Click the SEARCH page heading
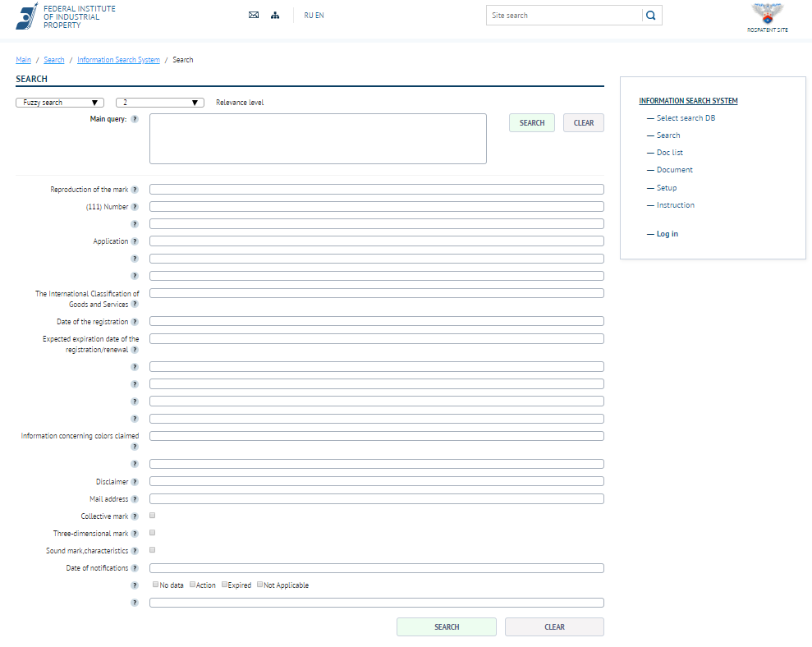Viewport: 812px width, 647px height. [x=31, y=79]
